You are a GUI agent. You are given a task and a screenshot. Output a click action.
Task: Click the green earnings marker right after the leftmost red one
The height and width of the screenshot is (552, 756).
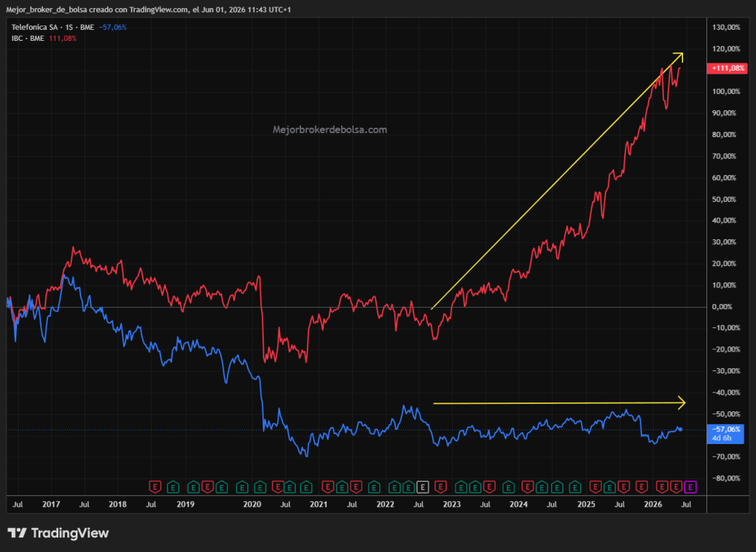(x=173, y=487)
